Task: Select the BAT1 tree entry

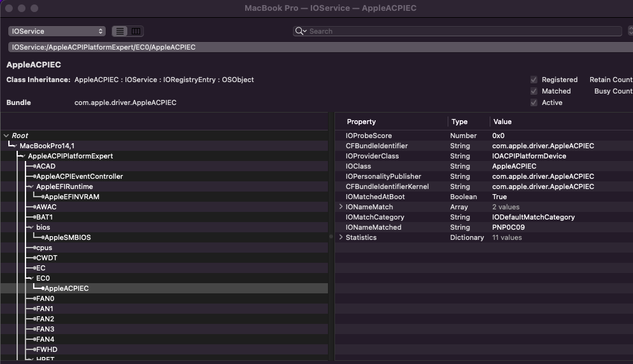Action: [x=45, y=217]
